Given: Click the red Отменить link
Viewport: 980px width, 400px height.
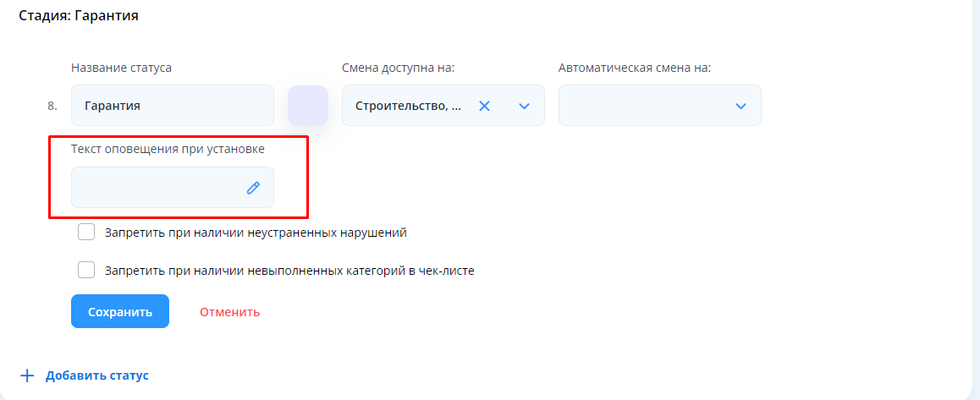Looking at the screenshot, I should coord(229,312).
